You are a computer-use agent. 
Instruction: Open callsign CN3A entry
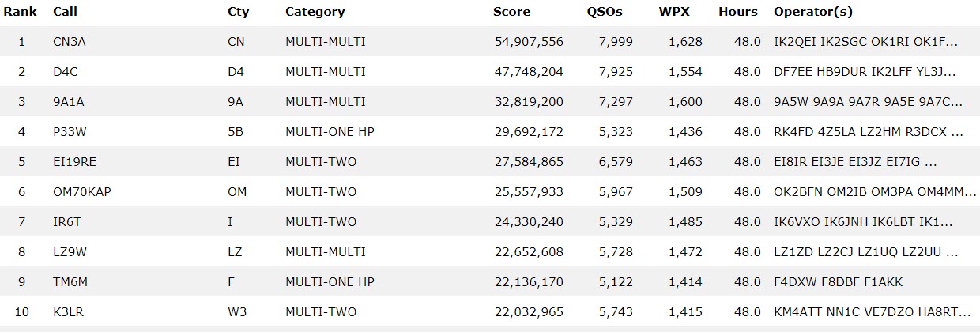pyautogui.click(x=70, y=42)
